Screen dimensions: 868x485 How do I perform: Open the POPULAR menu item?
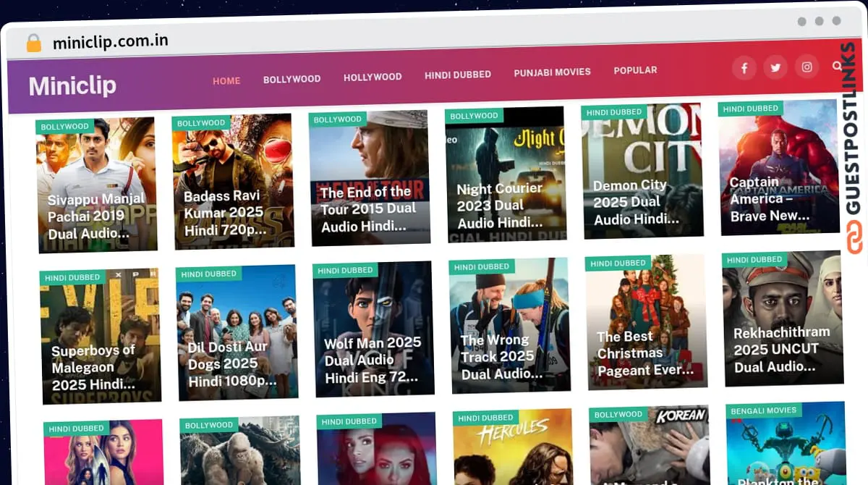pyautogui.click(x=635, y=70)
